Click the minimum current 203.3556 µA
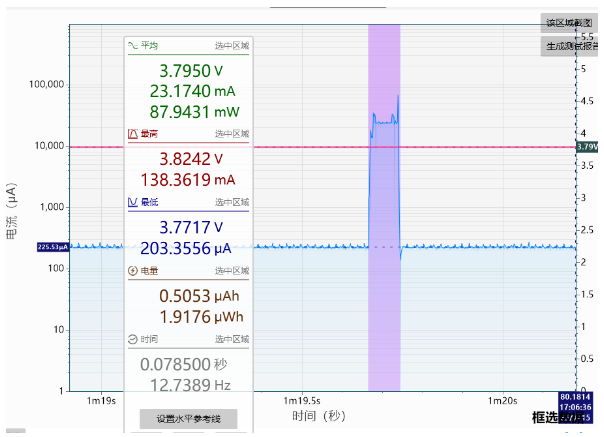Image resolution: width=604 pixels, height=437 pixels. point(186,248)
